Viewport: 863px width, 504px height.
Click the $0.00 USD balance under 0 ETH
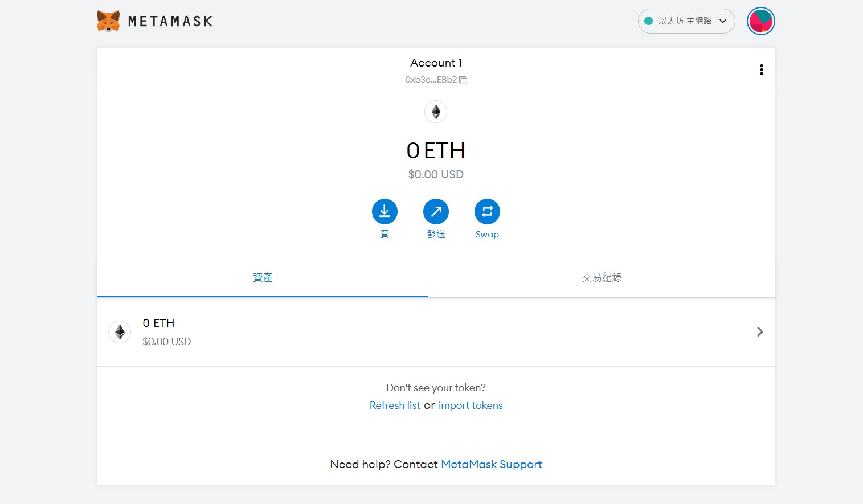pyautogui.click(x=436, y=174)
